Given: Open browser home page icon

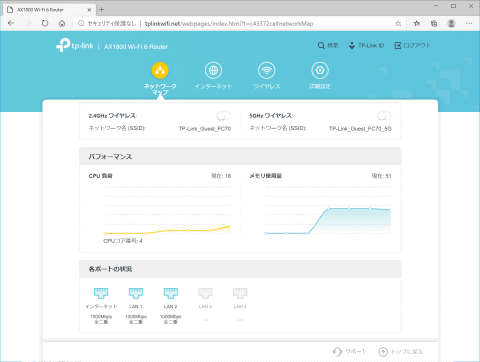Looking at the screenshot, I should click(x=62, y=23).
